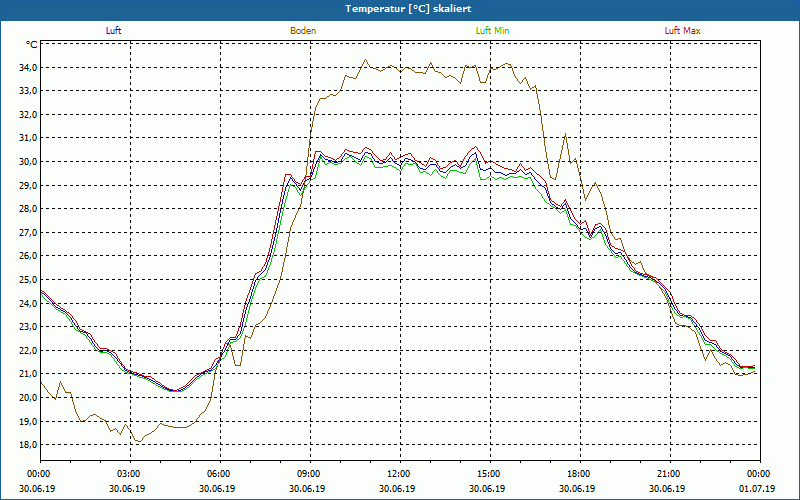Select the 33,0 value on the temperature axis
Viewport: 800px width, 500px height.
pos(28,91)
